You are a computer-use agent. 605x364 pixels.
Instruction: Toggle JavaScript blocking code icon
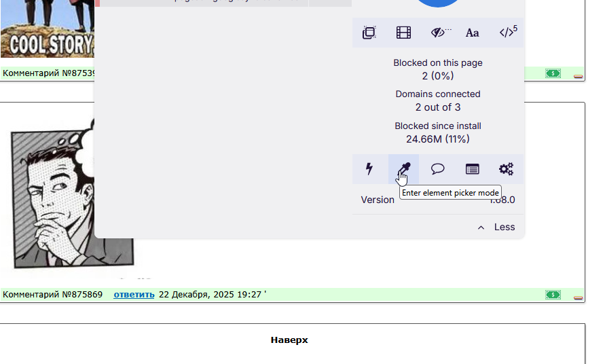pos(507,33)
